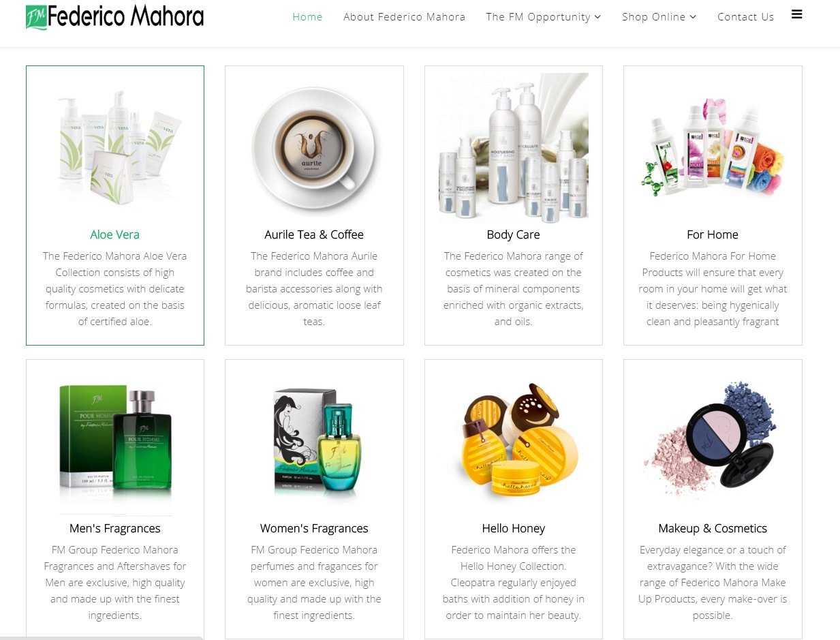The image size is (840, 640).
Task: Expand The FM Opportunity dropdown
Action: [543, 17]
